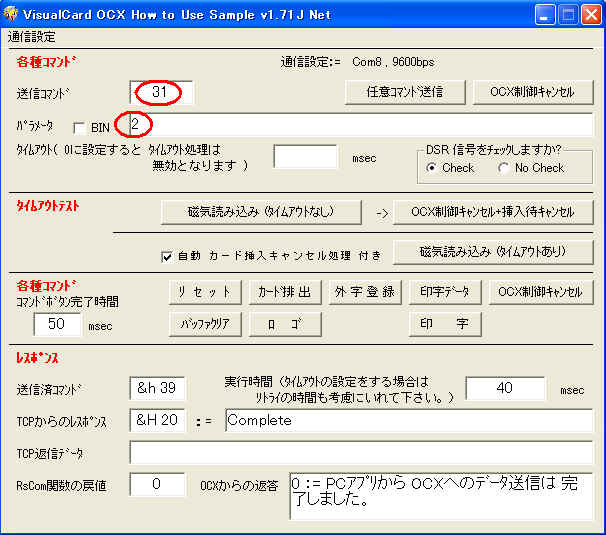Click the Complete response text field
The width and height of the screenshot is (606, 535).
(409, 420)
